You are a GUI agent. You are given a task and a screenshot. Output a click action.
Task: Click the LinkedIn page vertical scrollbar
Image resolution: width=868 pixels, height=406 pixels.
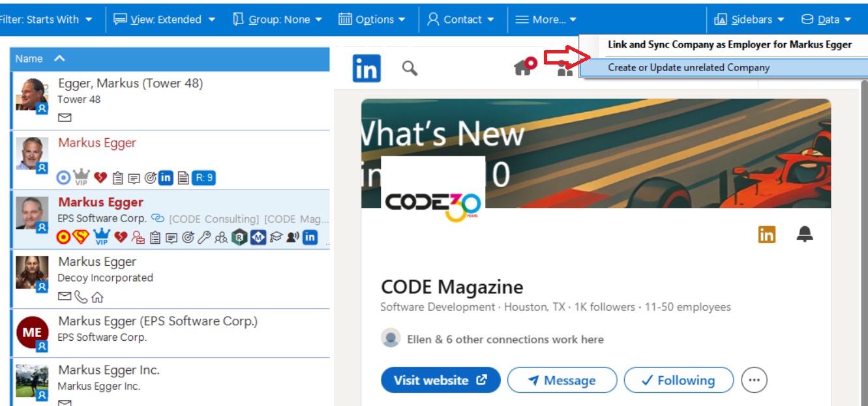pos(865,241)
